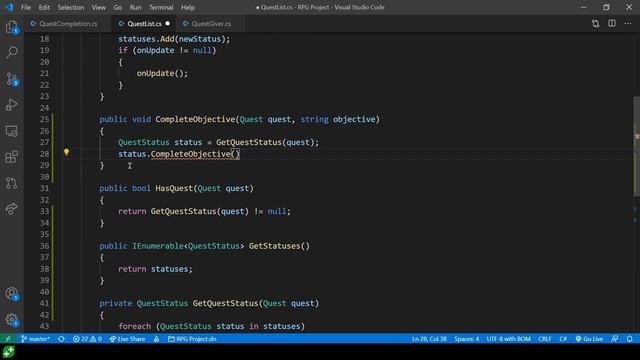Open the Remote Explorer view
The image size is (640, 360).
11,131
